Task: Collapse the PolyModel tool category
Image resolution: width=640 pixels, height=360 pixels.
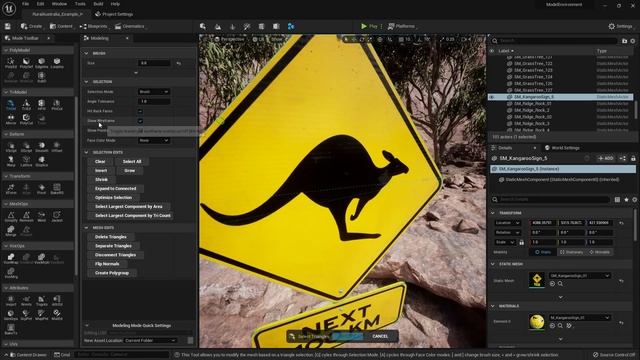Action: (x=6, y=50)
